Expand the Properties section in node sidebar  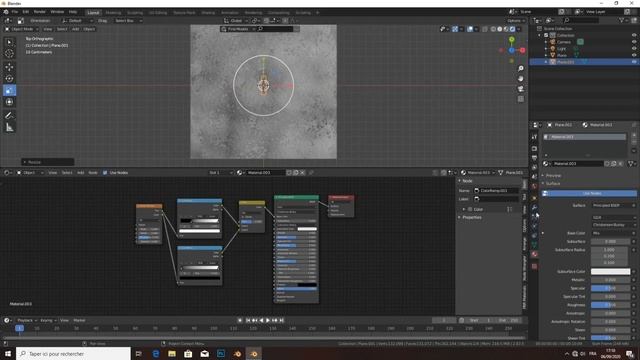470,218
